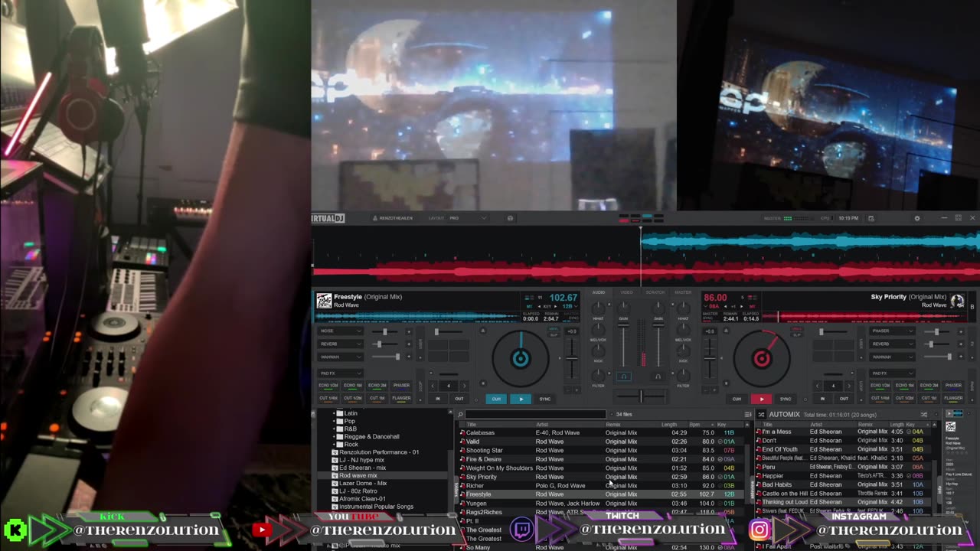Click the search magnifier icon in browser

pyautogui.click(x=460, y=414)
